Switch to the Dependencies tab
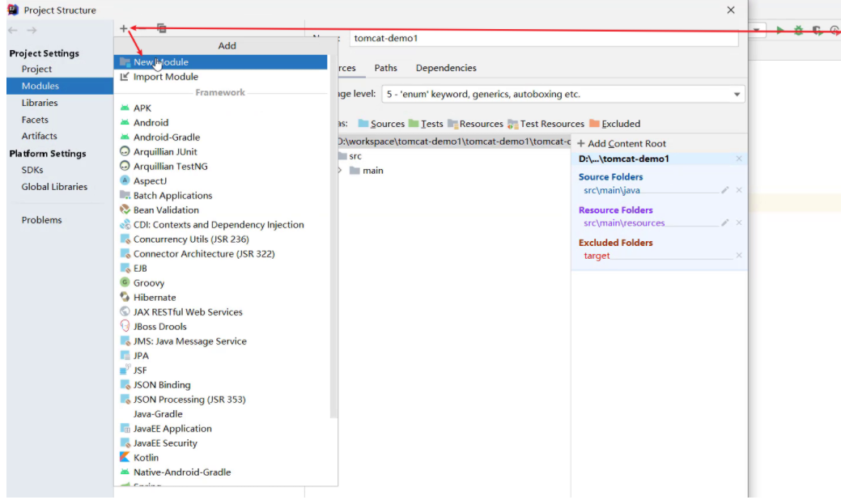 click(446, 68)
